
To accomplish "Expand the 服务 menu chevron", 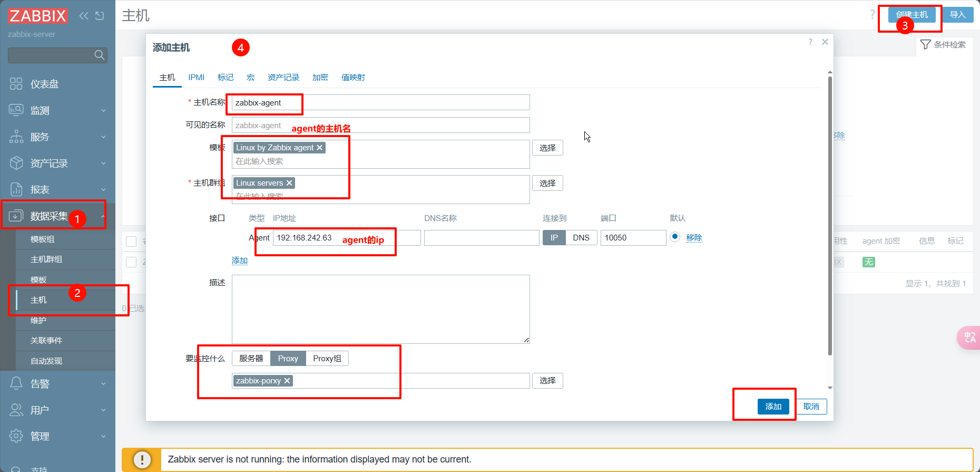I will 103,137.
